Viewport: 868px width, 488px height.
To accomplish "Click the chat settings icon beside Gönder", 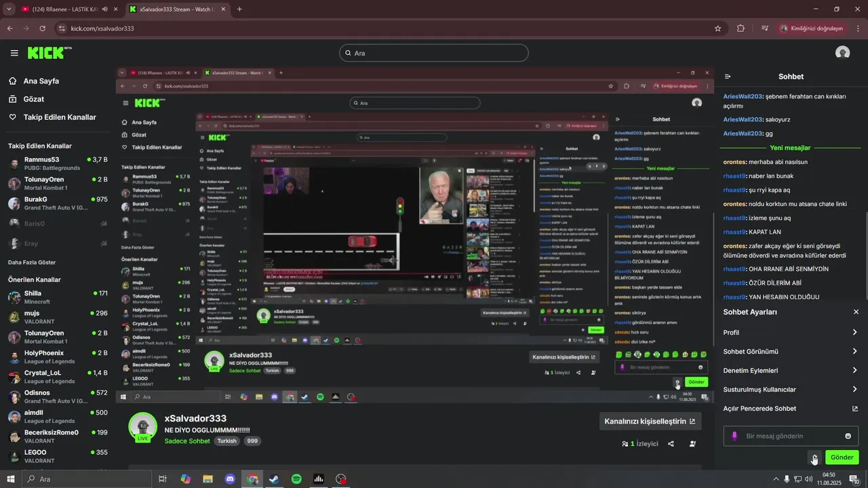I will coord(814,457).
